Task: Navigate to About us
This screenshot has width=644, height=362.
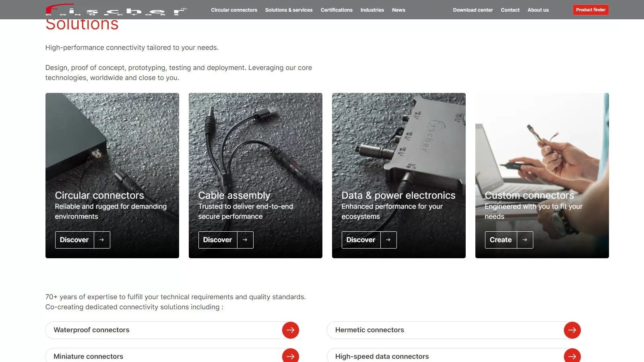Action: click(538, 10)
